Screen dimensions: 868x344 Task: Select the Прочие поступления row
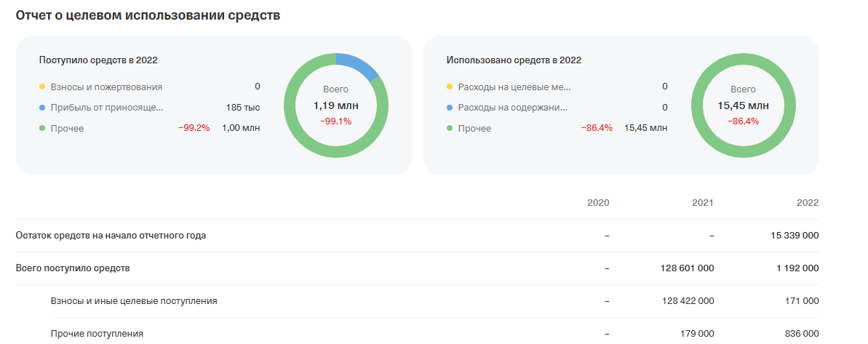[434, 334]
